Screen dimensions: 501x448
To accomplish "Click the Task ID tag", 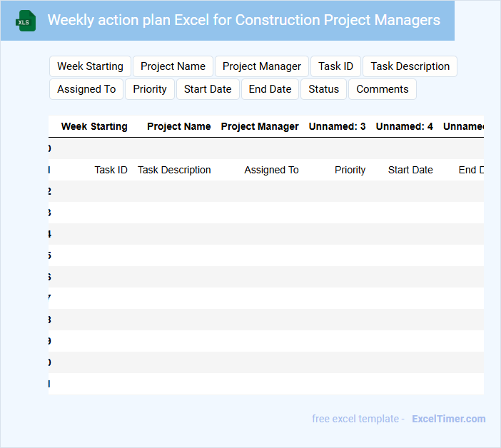I will click(x=335, y=66).
